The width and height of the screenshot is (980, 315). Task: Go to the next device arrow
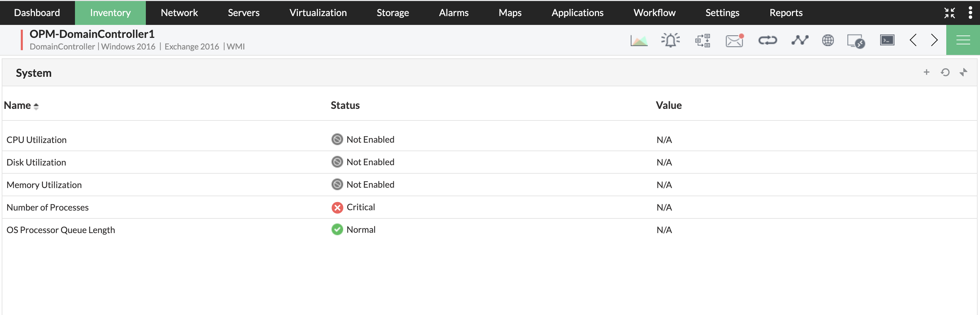pyautogui.click(x=934, y=40)
